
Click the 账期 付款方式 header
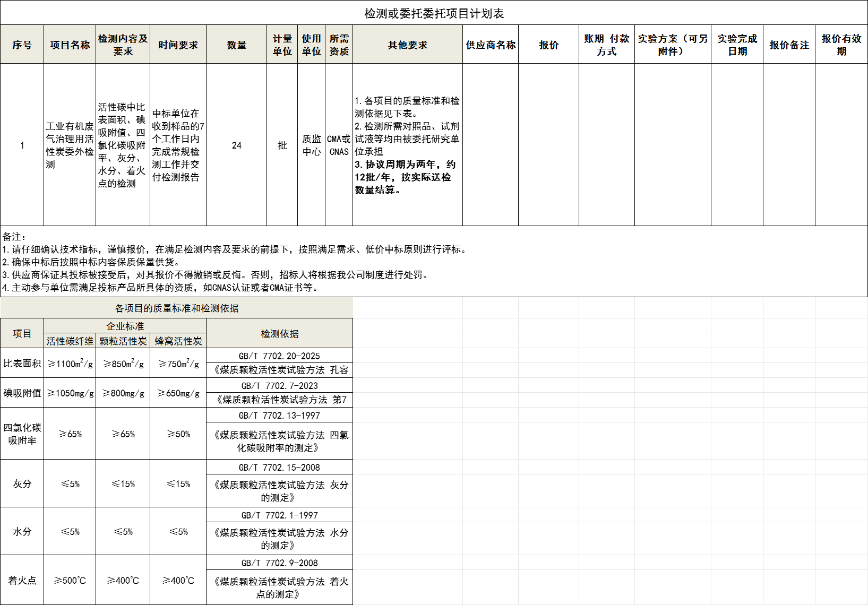(607, 45)
